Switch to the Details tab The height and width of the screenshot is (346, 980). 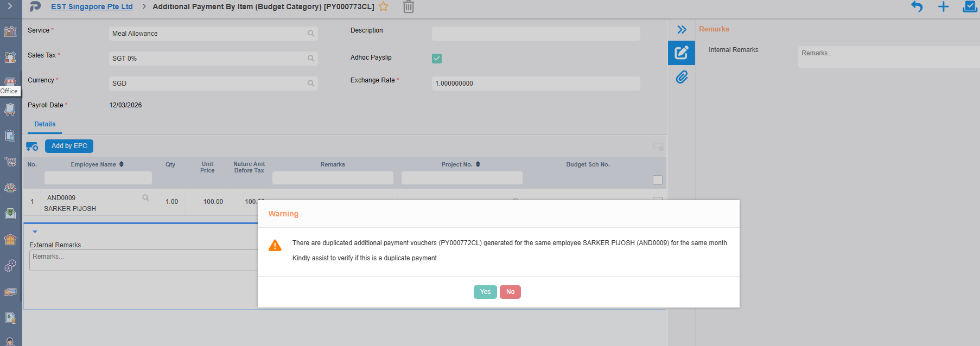tap(44, 124)
